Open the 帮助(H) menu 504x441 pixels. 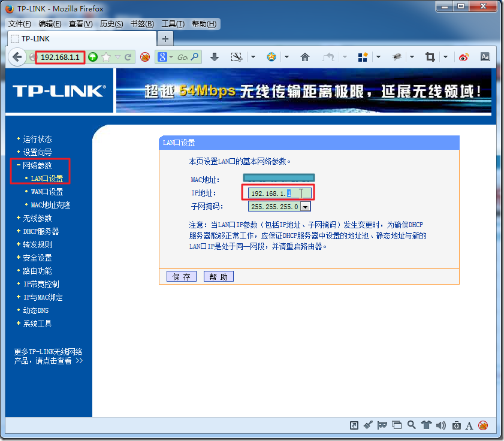[x=204, y=24]
